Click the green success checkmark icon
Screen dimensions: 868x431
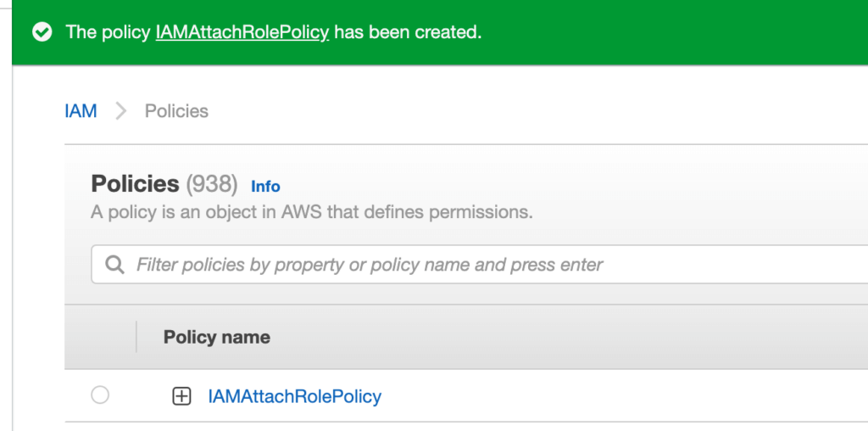pos(42,32)
